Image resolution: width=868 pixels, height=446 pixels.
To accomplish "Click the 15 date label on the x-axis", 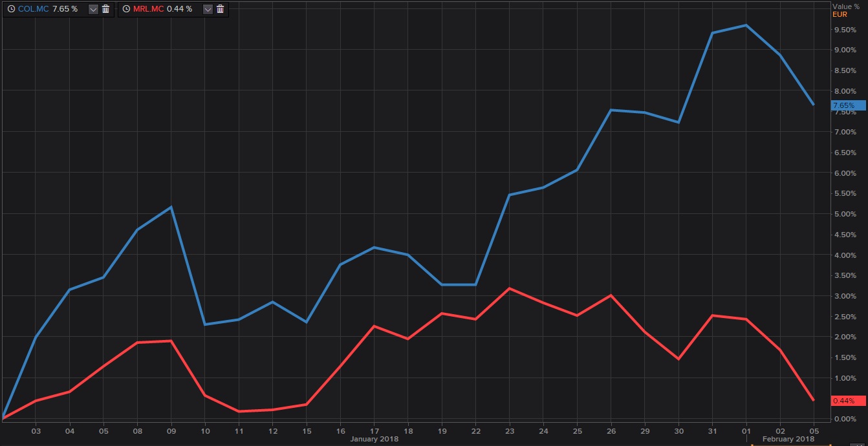I will pyautogui.click(x=307, y=430).
